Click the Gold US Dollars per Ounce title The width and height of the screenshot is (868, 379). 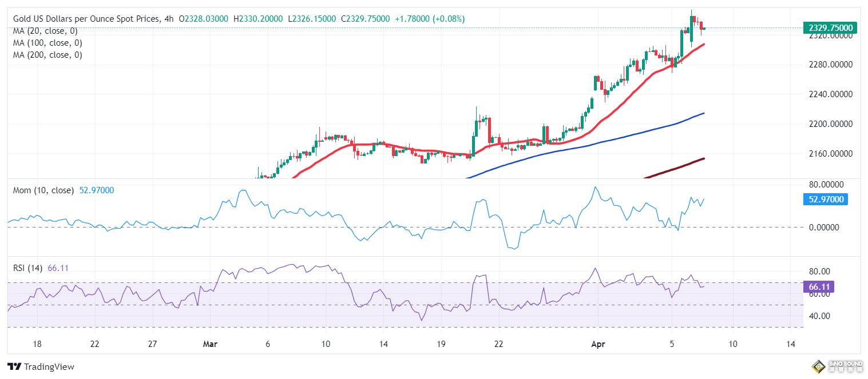point(86,19)
